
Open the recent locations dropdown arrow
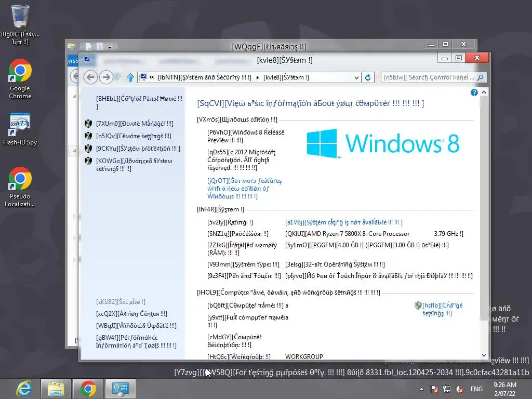[x=118, y=77]
